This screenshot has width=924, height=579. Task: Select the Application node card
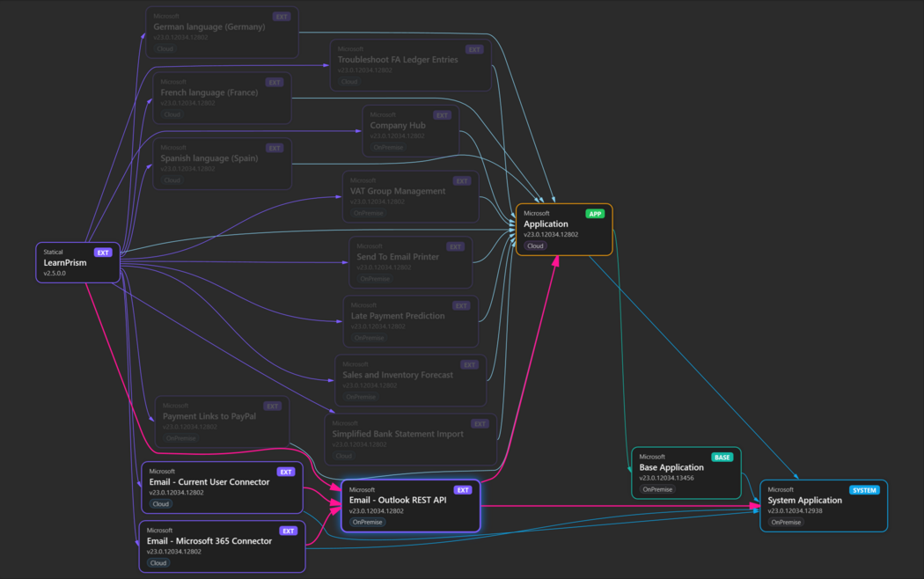tap(564, 230)
